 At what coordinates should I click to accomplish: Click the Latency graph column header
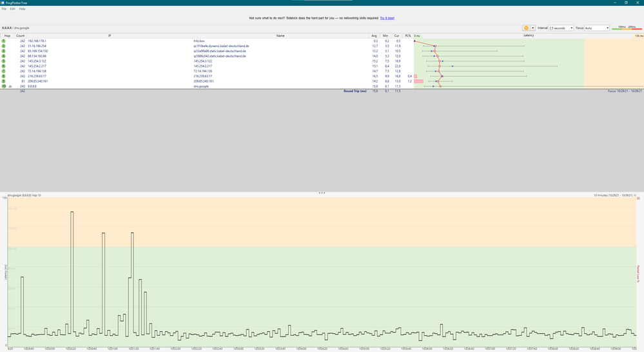click(529, 35)
